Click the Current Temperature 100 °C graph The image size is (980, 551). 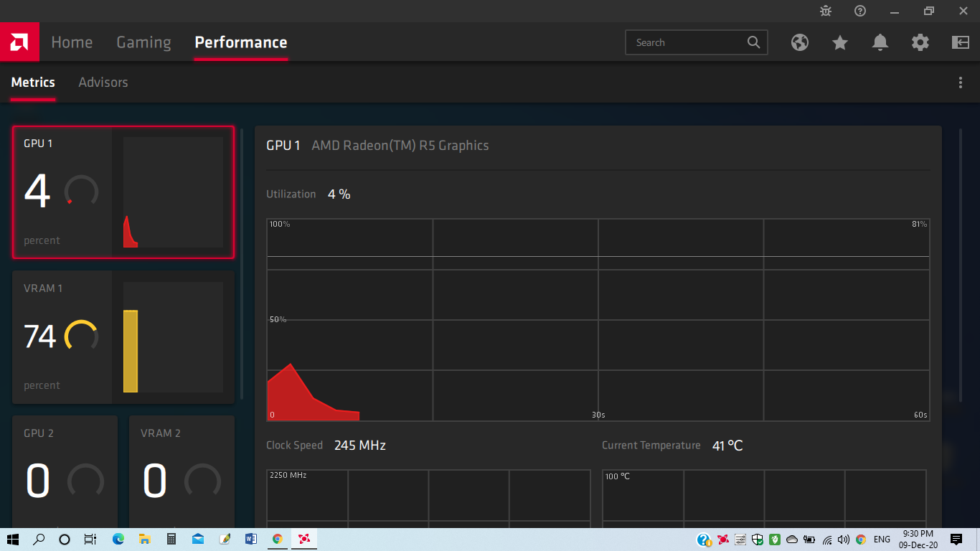click(x=764, y=499)
